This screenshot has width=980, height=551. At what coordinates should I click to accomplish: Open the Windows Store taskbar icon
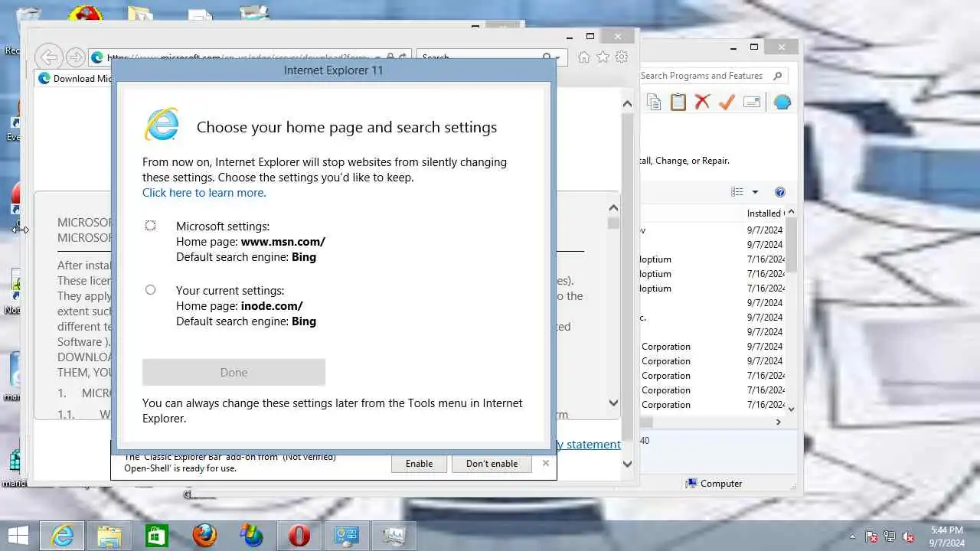(x=157, y=536)
